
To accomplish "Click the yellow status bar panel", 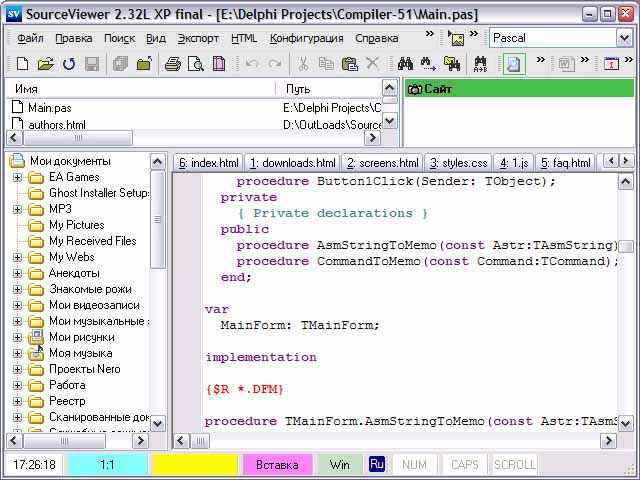I will (195, 465).
